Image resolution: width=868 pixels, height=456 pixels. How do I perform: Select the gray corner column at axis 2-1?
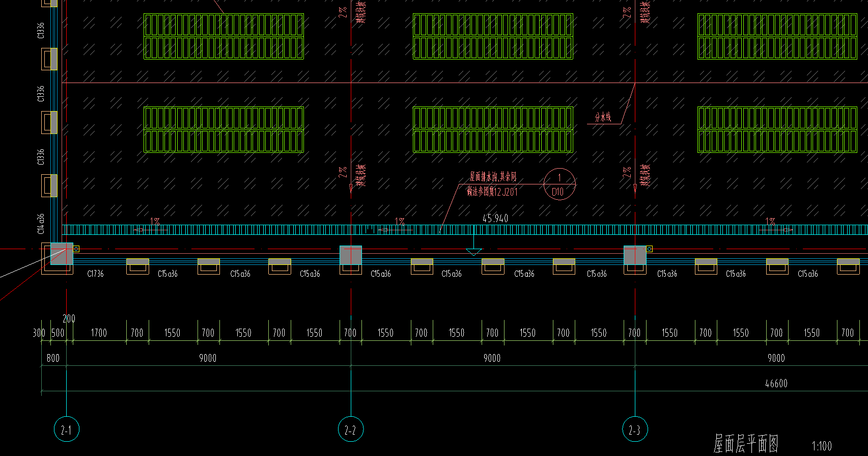62,254
